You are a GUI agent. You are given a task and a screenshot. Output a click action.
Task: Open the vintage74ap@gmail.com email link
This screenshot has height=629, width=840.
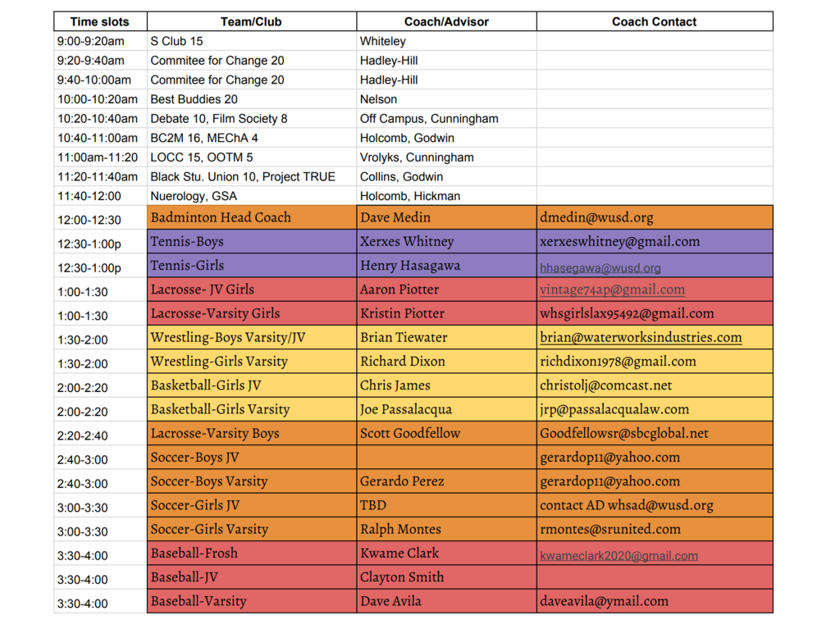(612, 289)
